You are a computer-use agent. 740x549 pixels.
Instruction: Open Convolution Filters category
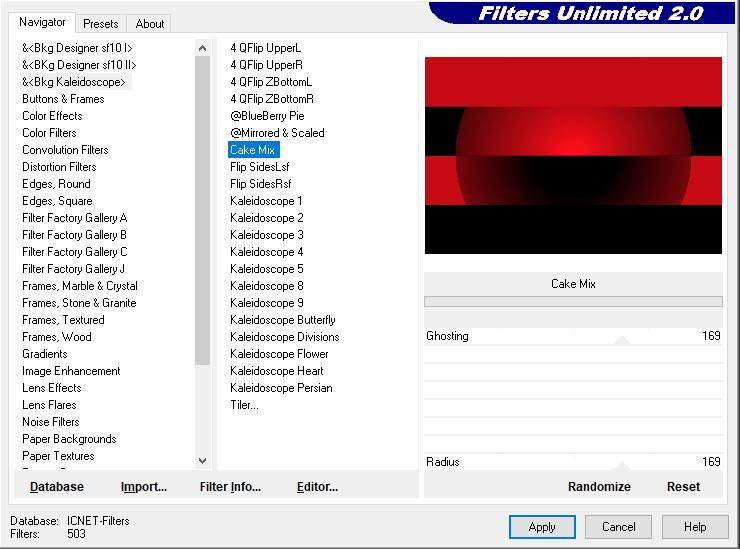pos(65,150)
